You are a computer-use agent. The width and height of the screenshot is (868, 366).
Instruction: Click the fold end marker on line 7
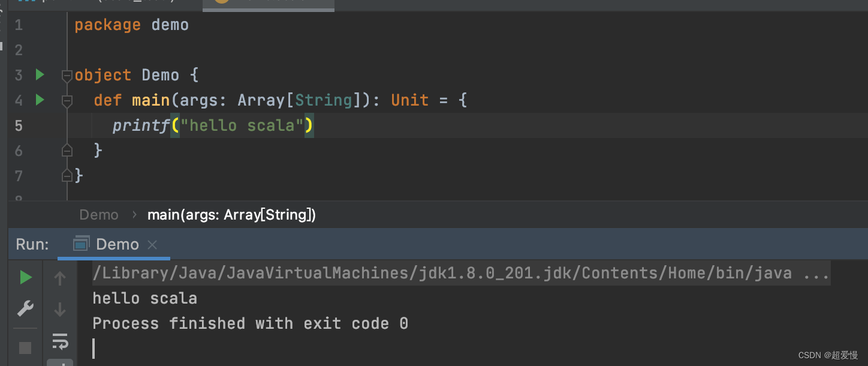pos(67,175)
